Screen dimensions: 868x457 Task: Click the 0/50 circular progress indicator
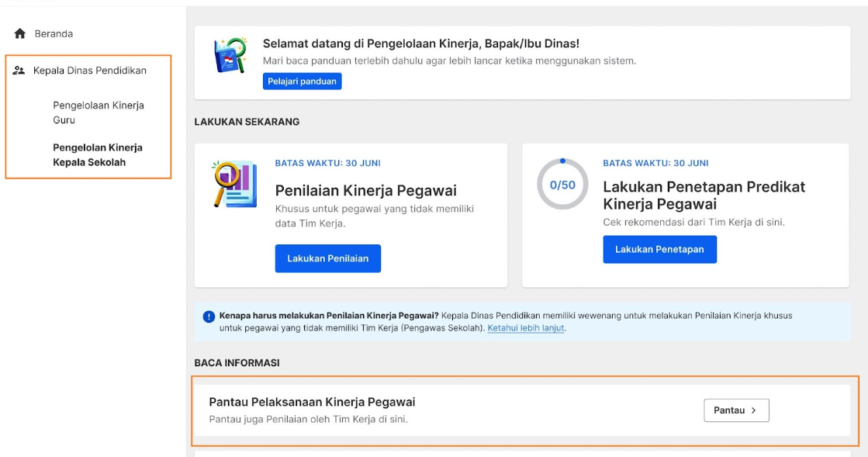[x=562, y=185]
